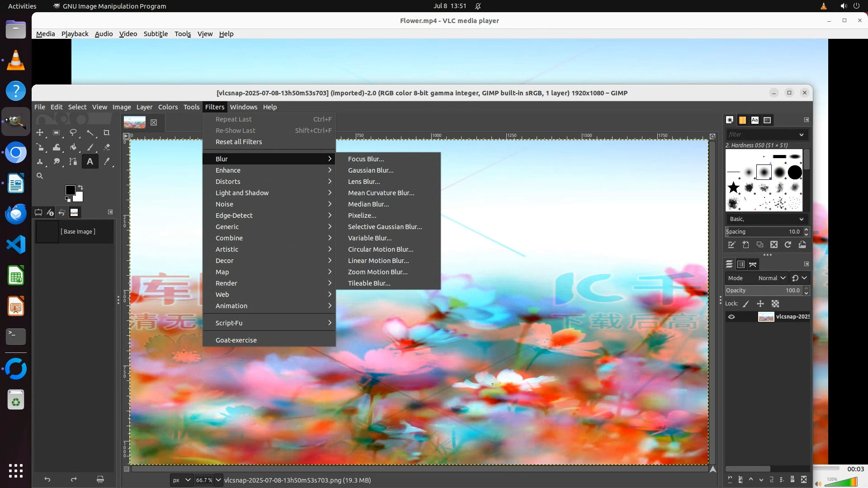Screen dimensions: 868x488
Task: Toggle lock alpha channel checkerboard icon
Action: (x=775, y=304)
